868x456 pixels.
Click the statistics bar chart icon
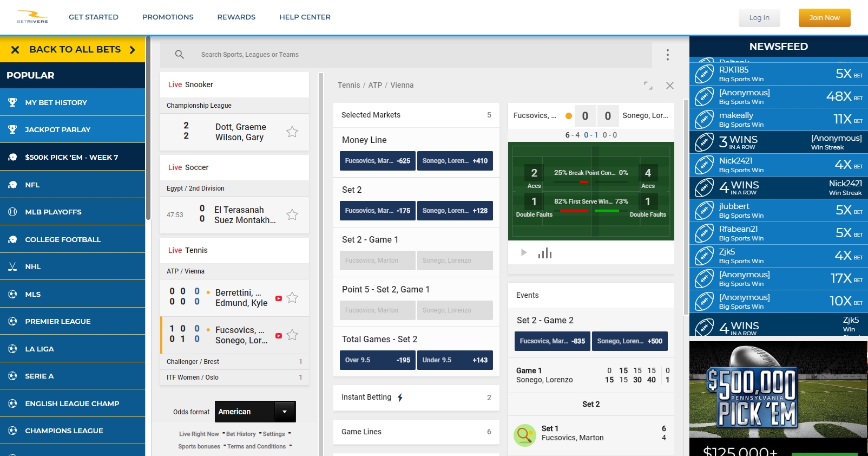[x=544, y=253]
